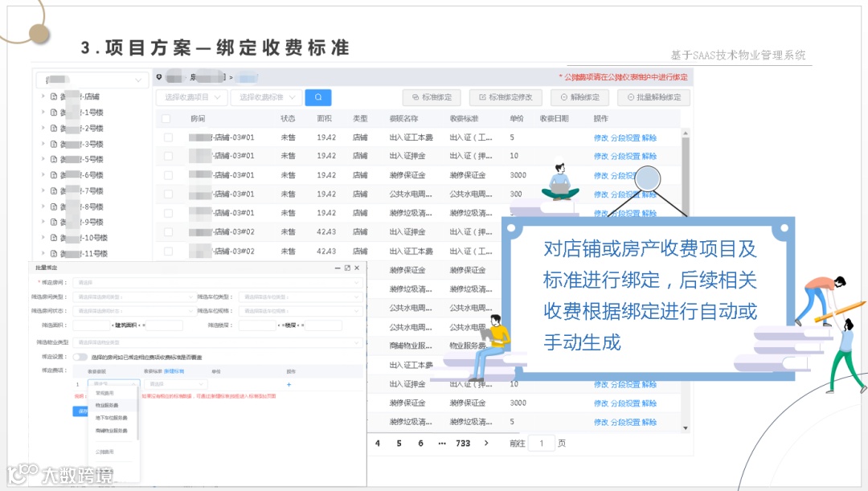Image resolution: width=868 pixels, height=491 pixels.
Task: Tick the select-all checkbox in table header
Action: coord(166,118)
